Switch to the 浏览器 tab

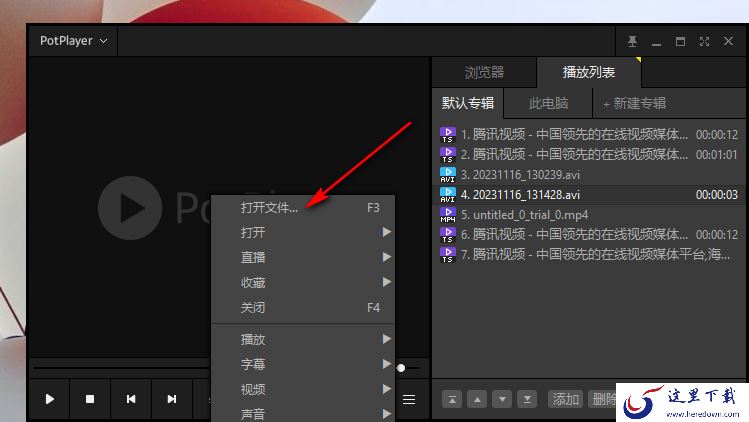pyautogui.click(x=484, y=73)
